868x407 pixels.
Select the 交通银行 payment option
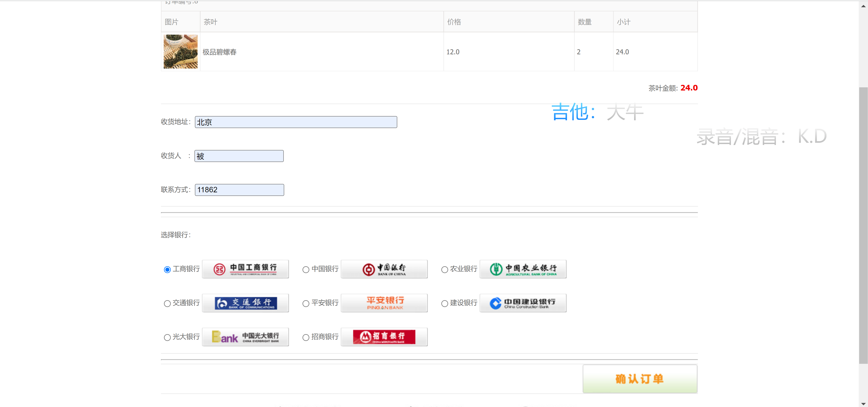click(167, 303)
